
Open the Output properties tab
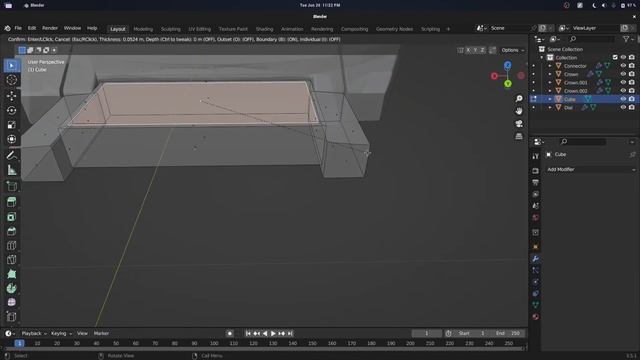(x=536, y=182)
